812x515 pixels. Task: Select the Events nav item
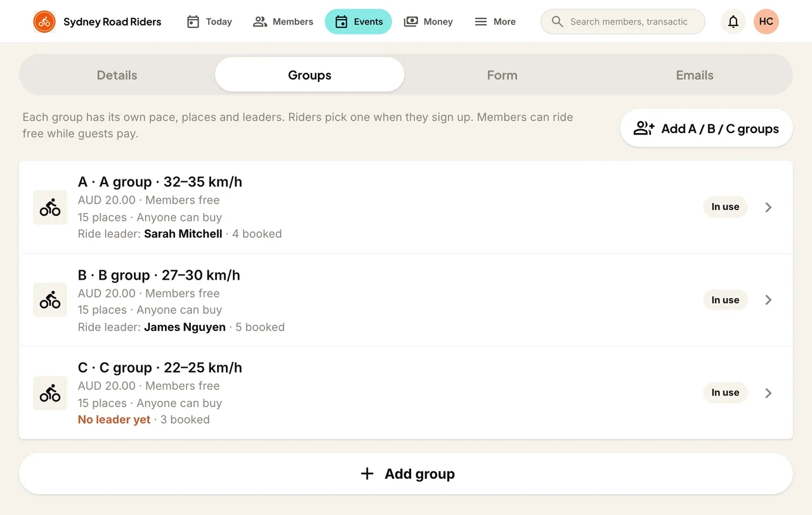click(x=358, y=22)
